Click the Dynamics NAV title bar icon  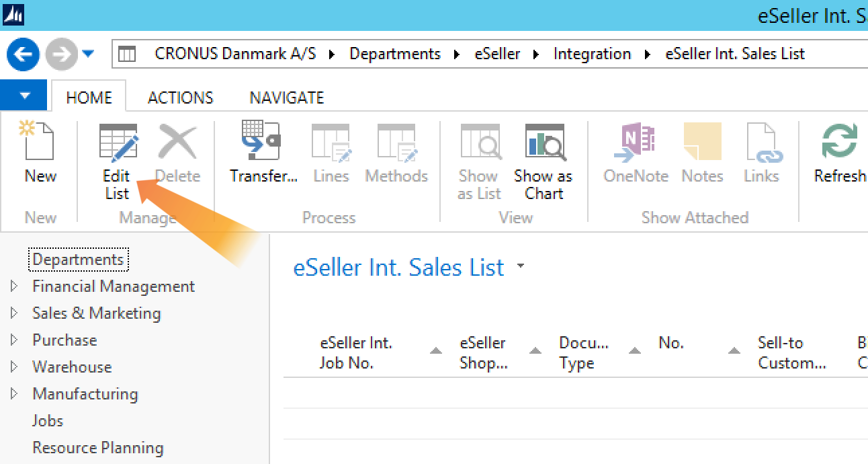click(x=13, y=15)
